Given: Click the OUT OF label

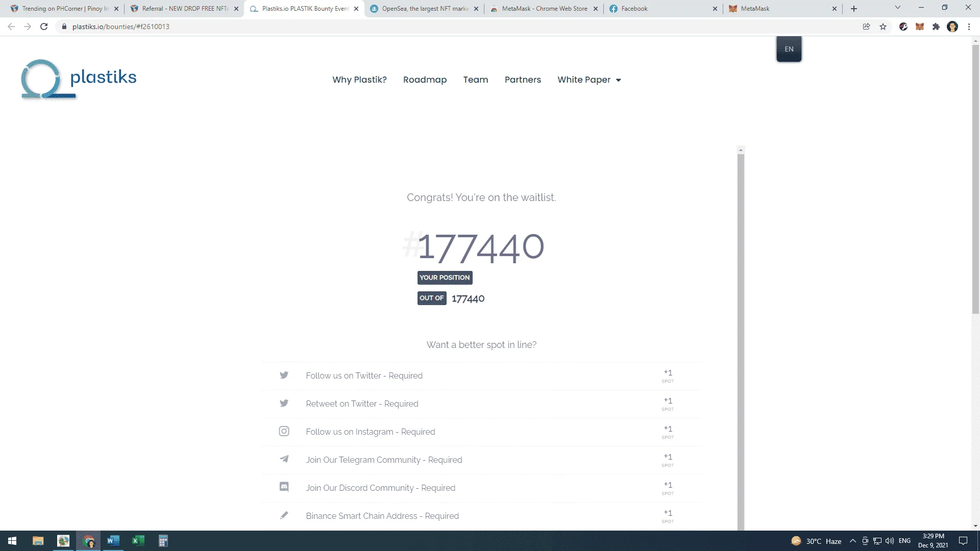Looking at the screenshot, I should (x=432, y=298).
